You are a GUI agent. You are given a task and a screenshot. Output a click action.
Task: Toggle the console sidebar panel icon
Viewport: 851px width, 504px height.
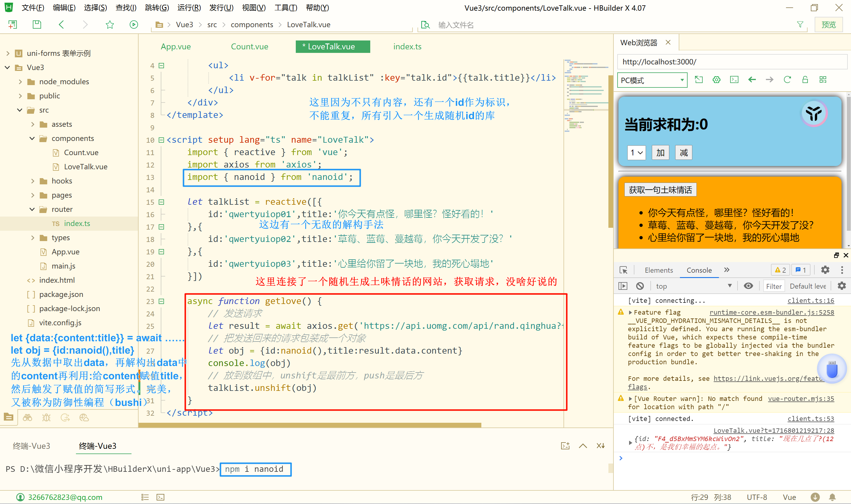click(623, 286)
